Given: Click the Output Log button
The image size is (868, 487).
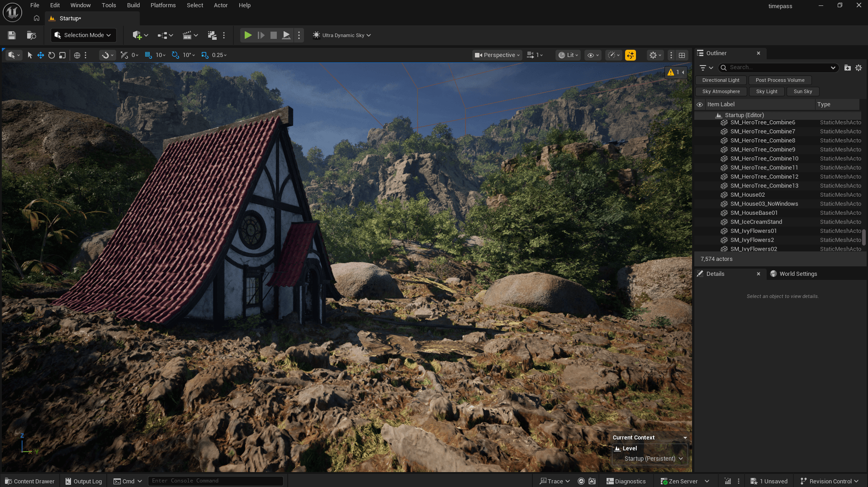Looking at the screenshot, I should pos(83,481).
